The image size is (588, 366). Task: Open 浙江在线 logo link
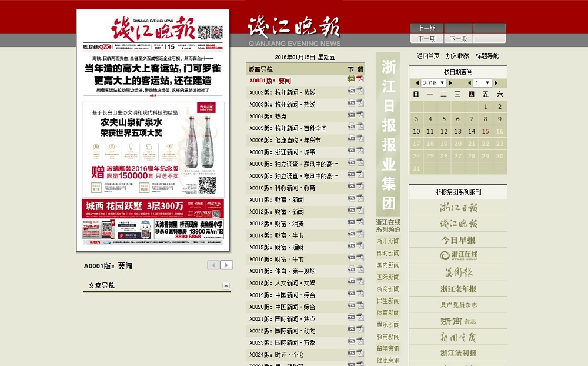click(458, 255)
